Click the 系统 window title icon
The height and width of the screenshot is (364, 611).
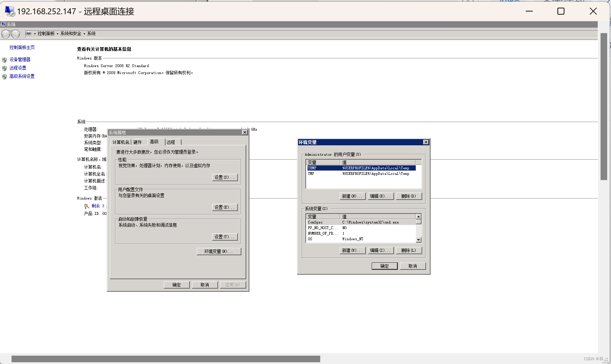point(3,24)
